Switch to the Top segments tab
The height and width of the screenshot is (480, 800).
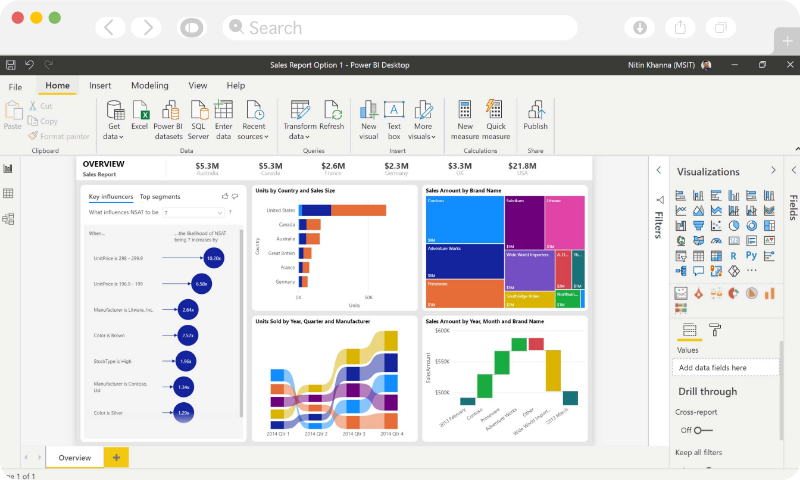pos(160,197)
